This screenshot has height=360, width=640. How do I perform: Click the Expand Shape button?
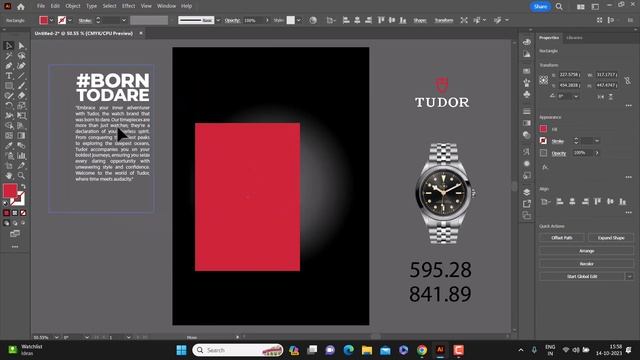pyautogui.click(x=611, y=238)
